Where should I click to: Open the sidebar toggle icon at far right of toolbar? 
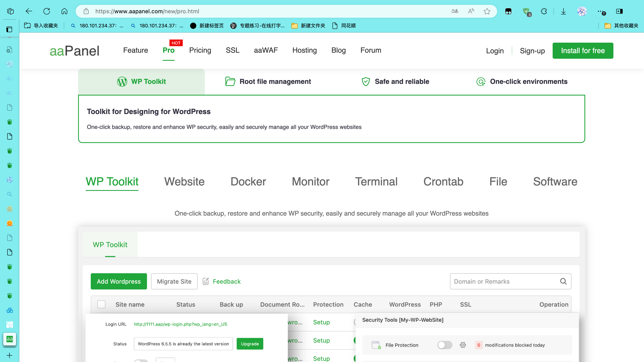[x=619, y=11]
